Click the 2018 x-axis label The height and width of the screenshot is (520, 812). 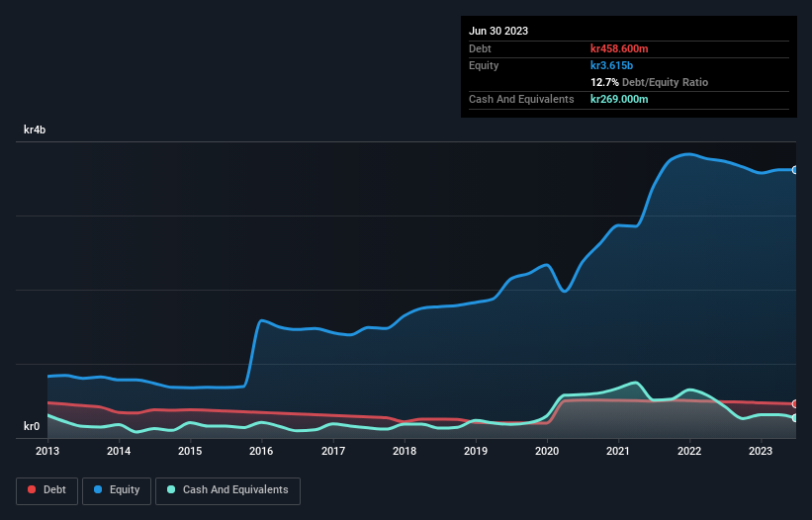tap(405, 451)
